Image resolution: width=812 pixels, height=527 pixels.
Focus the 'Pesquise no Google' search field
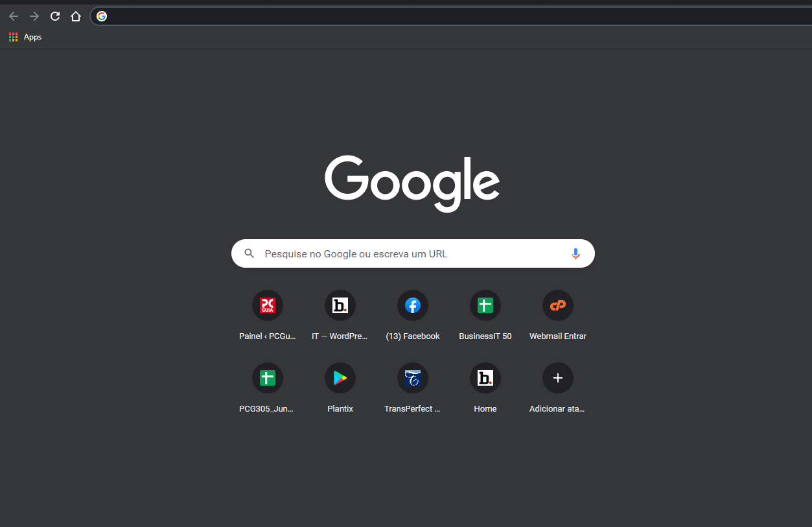(413, 253)
